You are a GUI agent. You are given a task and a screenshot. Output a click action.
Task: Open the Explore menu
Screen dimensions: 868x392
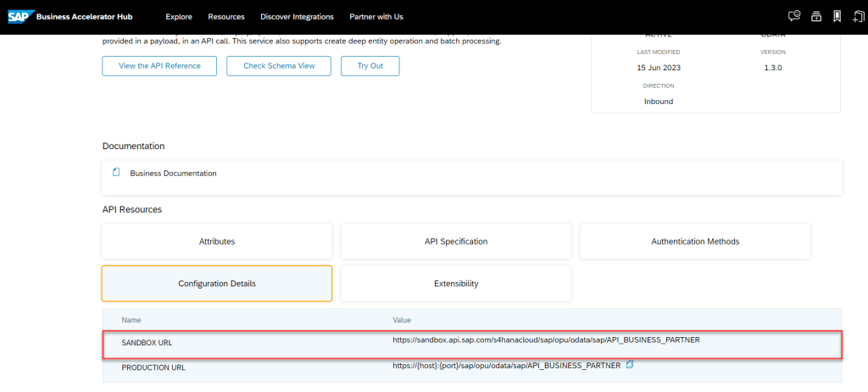point(179,17)
